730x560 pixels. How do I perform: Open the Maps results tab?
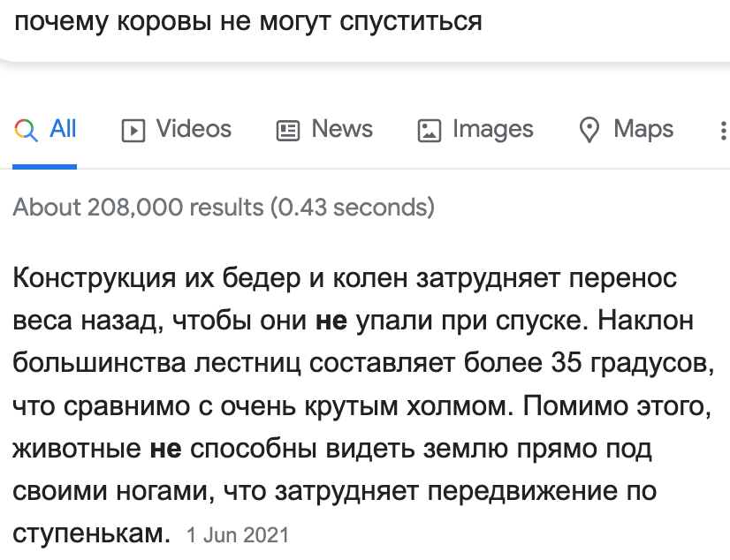click(643, 129)
